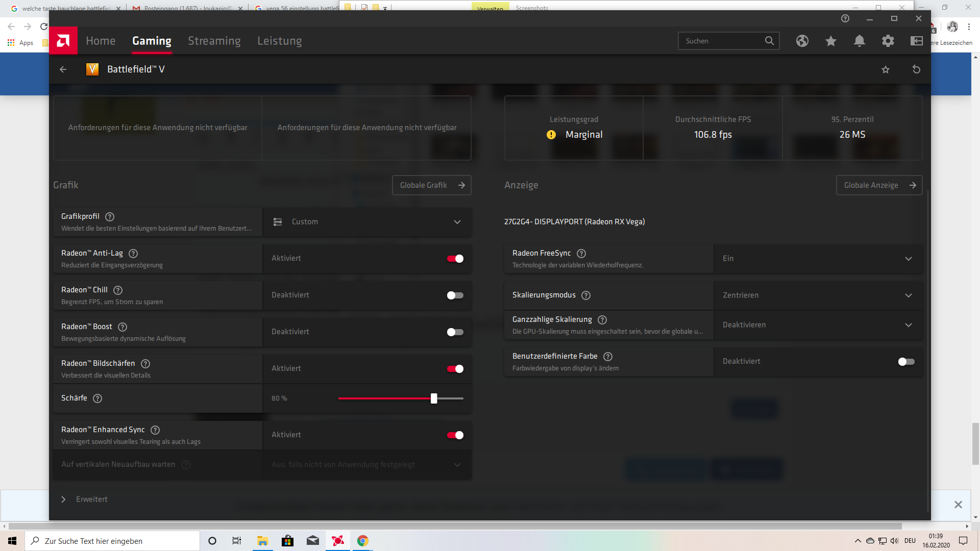Open Globale Anzeige settings
The image size is (980, 551).
click(x=879, y=185)
